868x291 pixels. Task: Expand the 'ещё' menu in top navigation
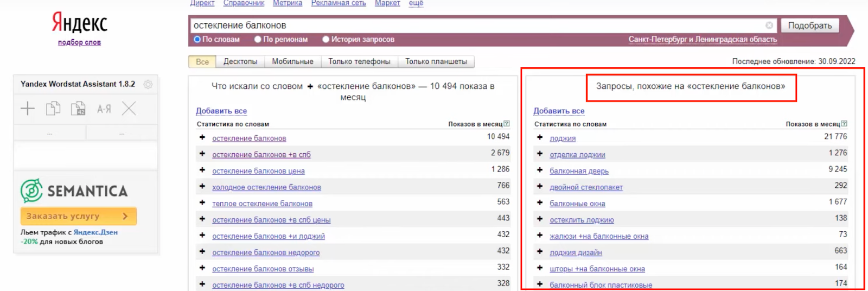coord(416,3)
